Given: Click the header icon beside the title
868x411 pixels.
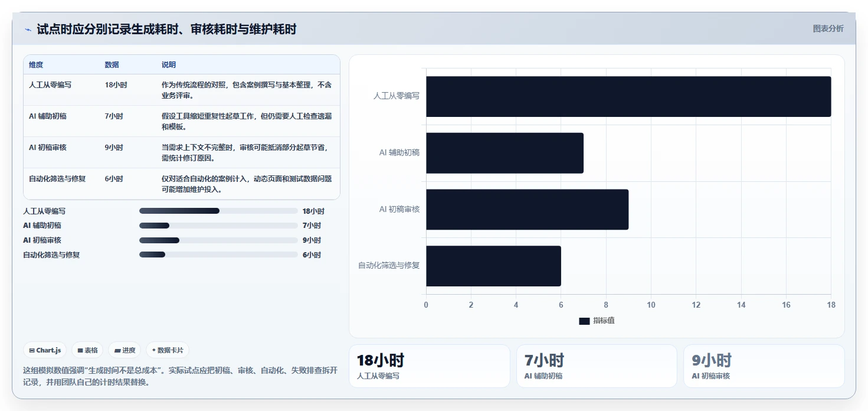Looking at the screenshot, I should [28, 29].
